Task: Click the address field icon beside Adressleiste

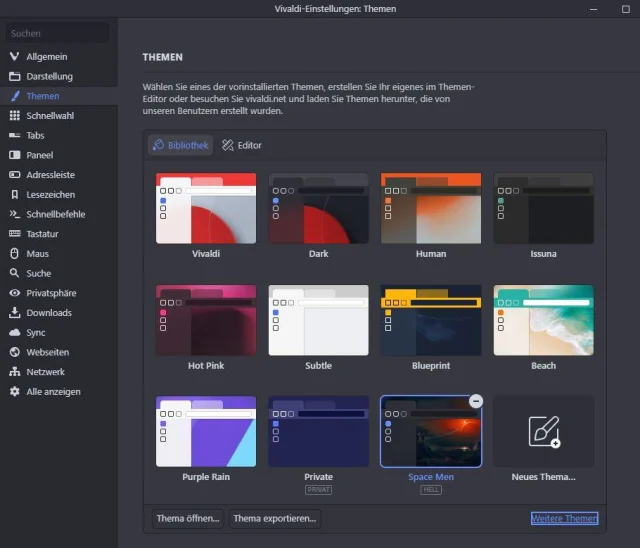Action: [15, 175]
